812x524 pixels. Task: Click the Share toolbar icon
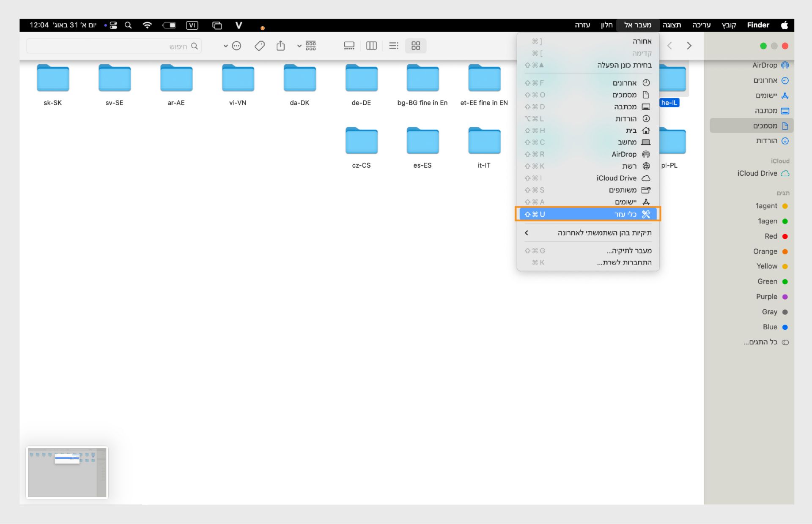(x=280, y=46)
